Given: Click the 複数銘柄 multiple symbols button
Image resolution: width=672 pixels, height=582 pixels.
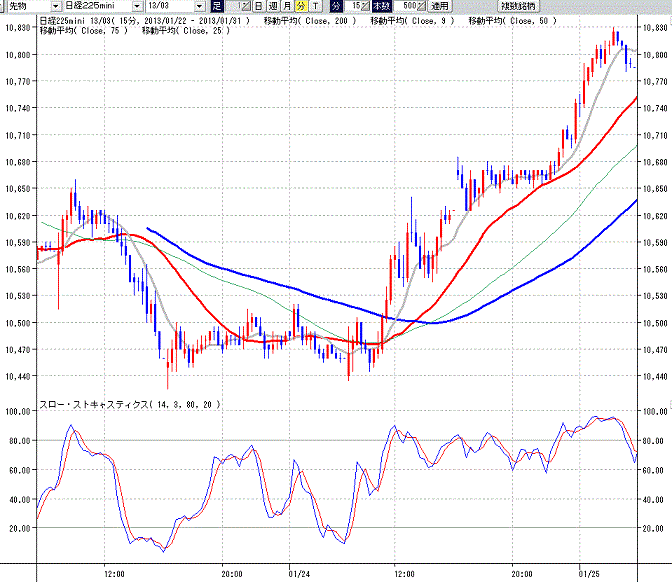Looking at the screenshot, I should point(519,6).
